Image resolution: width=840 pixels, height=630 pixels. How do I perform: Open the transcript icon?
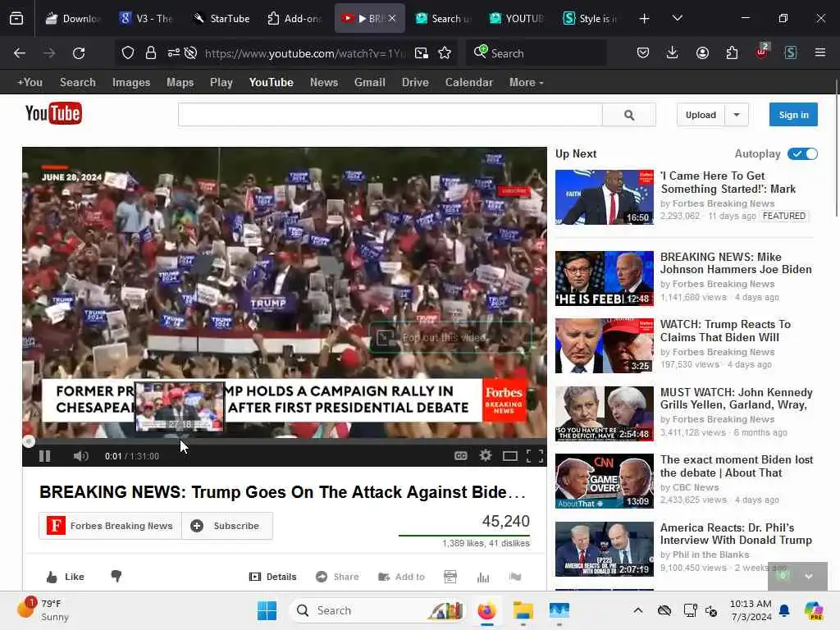[x=450, y=577]
